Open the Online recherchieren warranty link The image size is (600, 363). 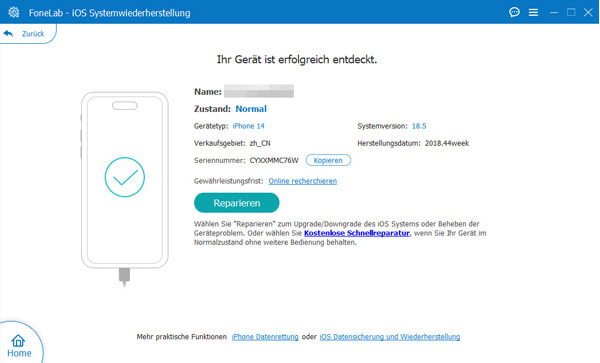[303, 181]
